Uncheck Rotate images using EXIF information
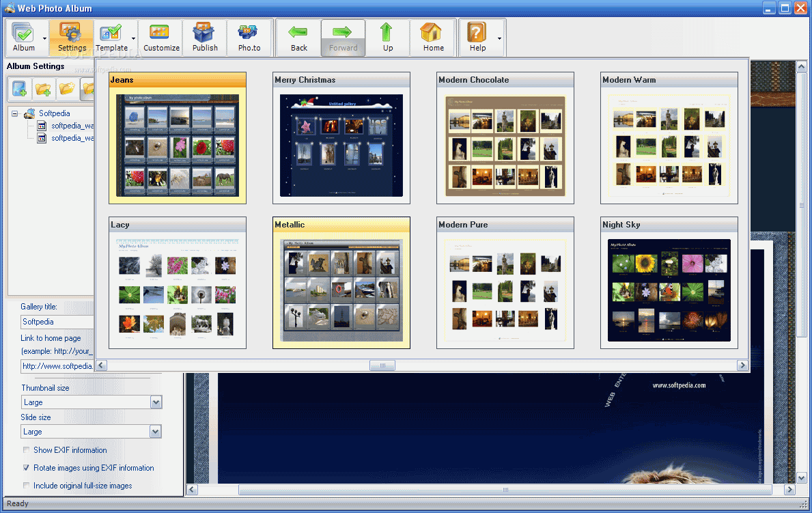Screen dimensions: 812x513 (x=26, y=468)
